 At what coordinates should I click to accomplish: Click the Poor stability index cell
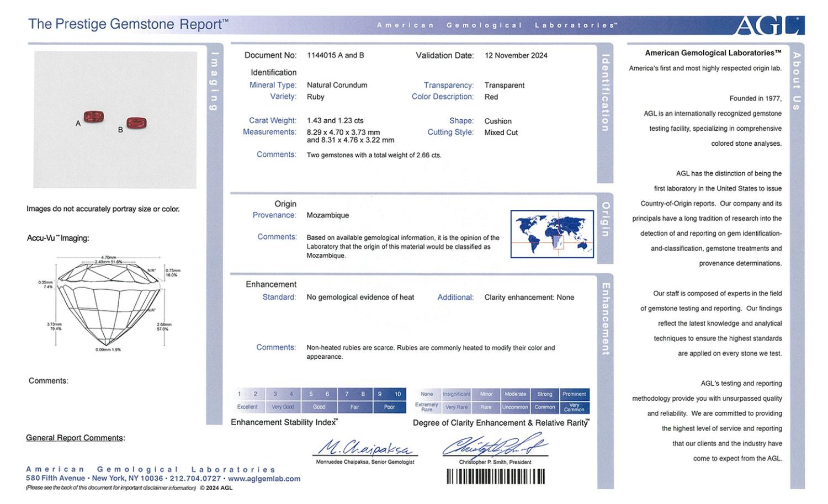390,407
